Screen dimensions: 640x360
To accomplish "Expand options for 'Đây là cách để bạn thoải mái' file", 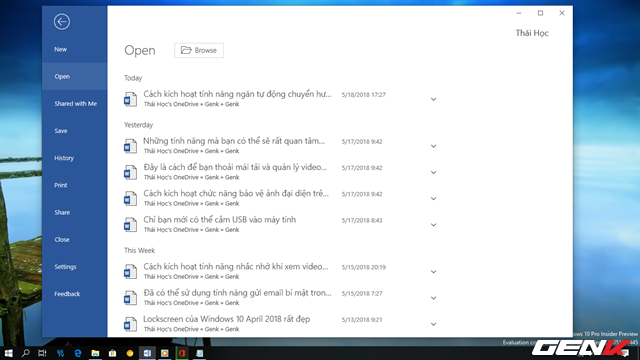I will coord(433,172).
